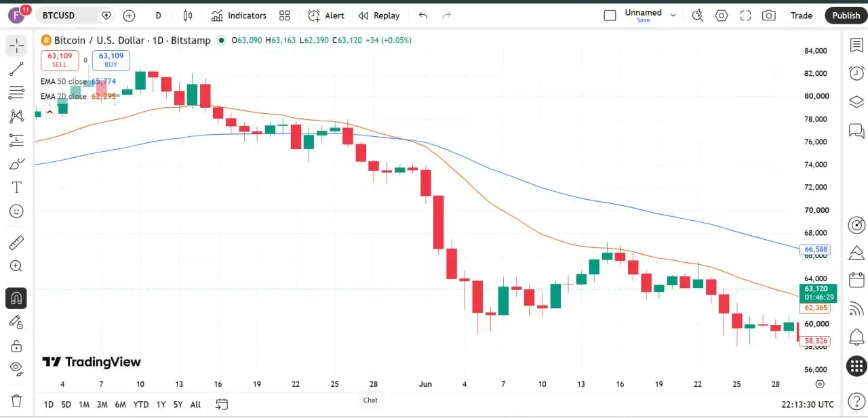
Task: Select the 5Y date range
Action: point(178,404)
